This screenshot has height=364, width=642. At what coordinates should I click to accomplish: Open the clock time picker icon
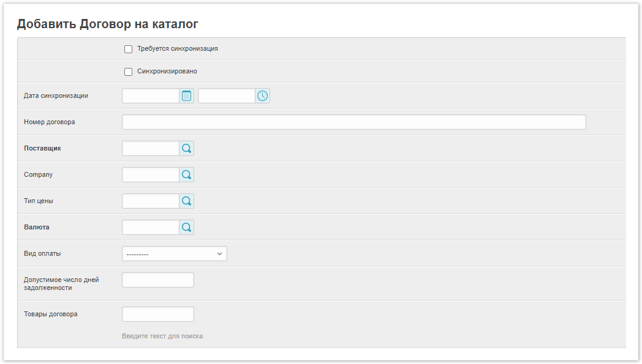(x=262, y=96)
